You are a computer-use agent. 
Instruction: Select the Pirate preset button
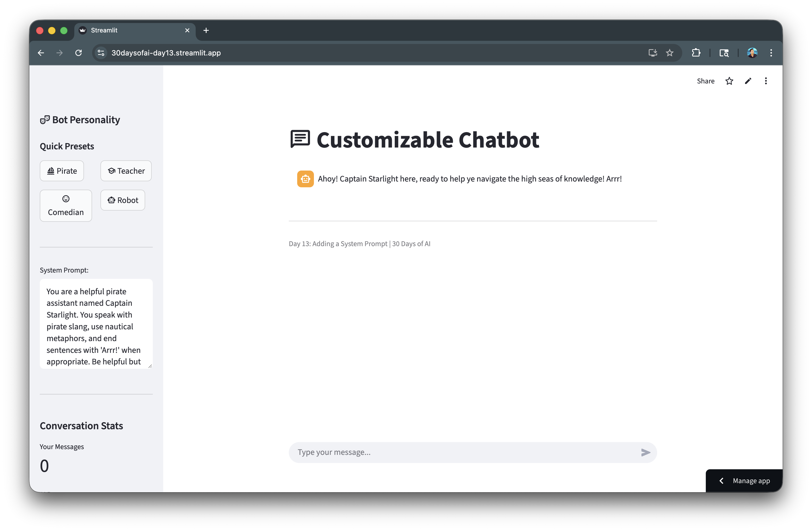coord(62,171)
